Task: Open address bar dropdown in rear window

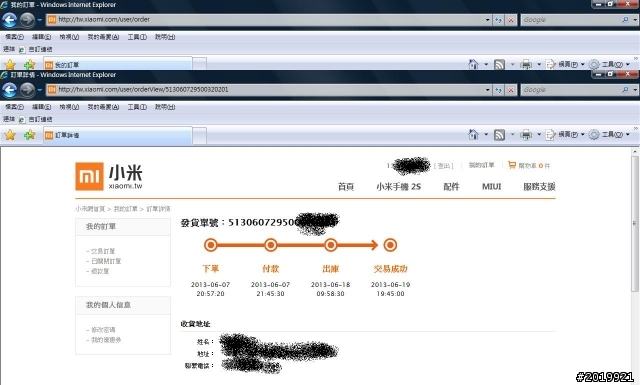Action: click(487, 20)
